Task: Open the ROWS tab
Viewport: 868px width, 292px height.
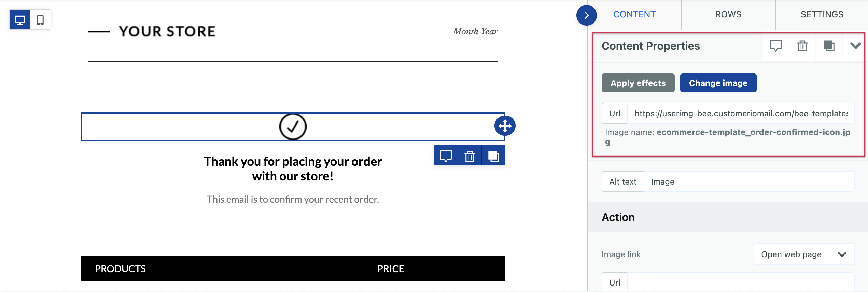Action: [x=728, y=14]
